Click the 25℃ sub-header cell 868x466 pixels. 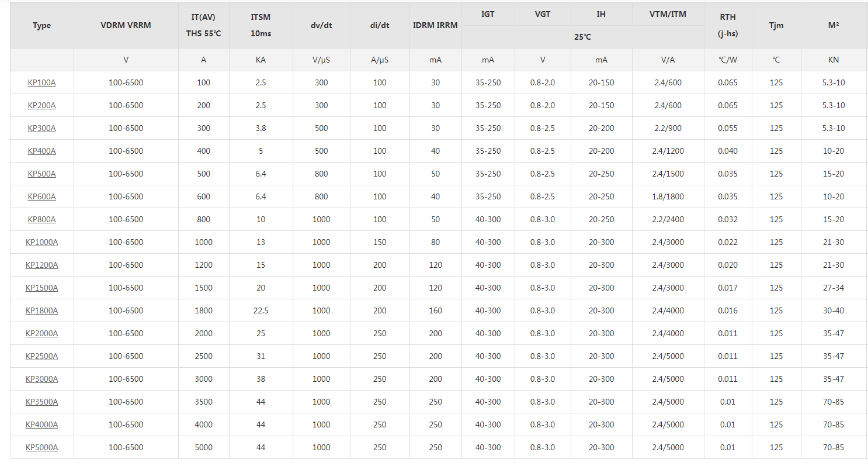click(582, 37)
